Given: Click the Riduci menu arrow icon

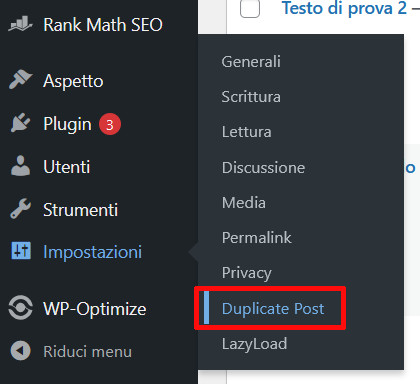Looking at the screenshot, I should pyautogui.click(x=20, y=351).
